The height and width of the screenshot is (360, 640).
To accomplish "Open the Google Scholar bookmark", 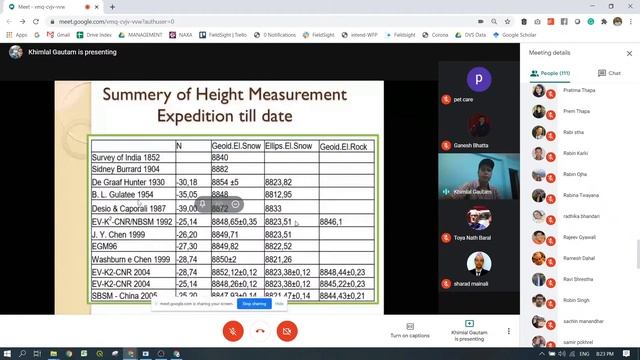I will [515, 35].
